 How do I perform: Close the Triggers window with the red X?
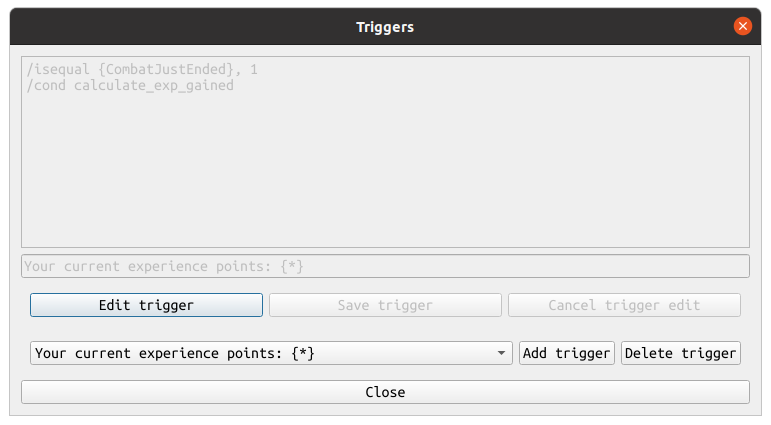point(742,27)
